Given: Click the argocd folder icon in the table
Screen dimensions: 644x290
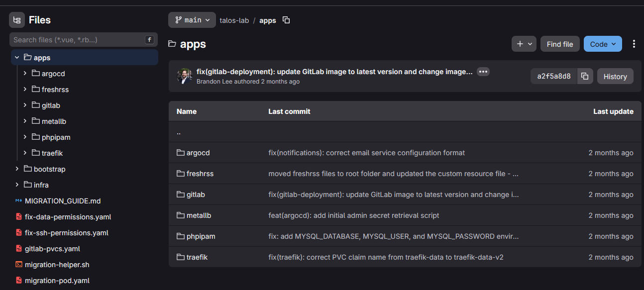Looking at the screenshot, I should click(x=181, y=153).
